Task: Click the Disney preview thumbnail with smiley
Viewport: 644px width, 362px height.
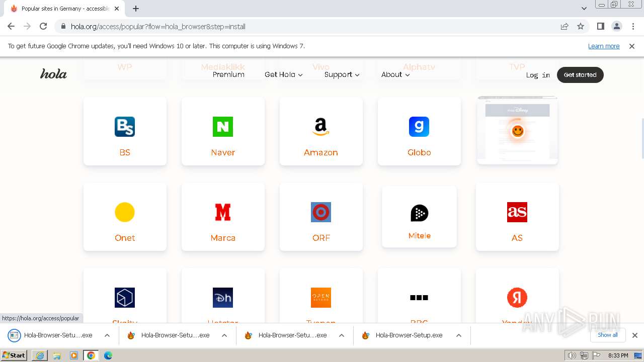Action: point(517,130)
